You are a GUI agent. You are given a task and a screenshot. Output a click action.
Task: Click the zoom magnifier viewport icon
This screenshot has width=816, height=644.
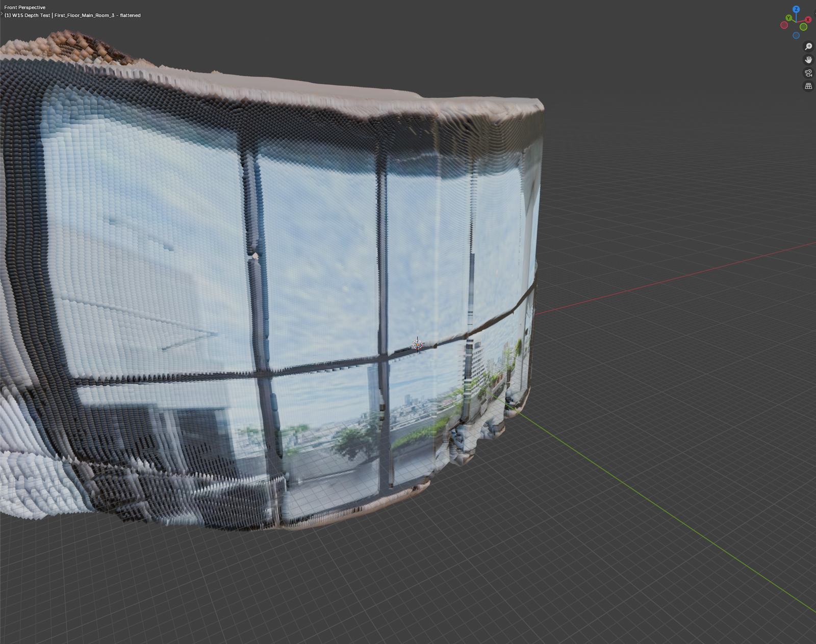pos(808,46)
